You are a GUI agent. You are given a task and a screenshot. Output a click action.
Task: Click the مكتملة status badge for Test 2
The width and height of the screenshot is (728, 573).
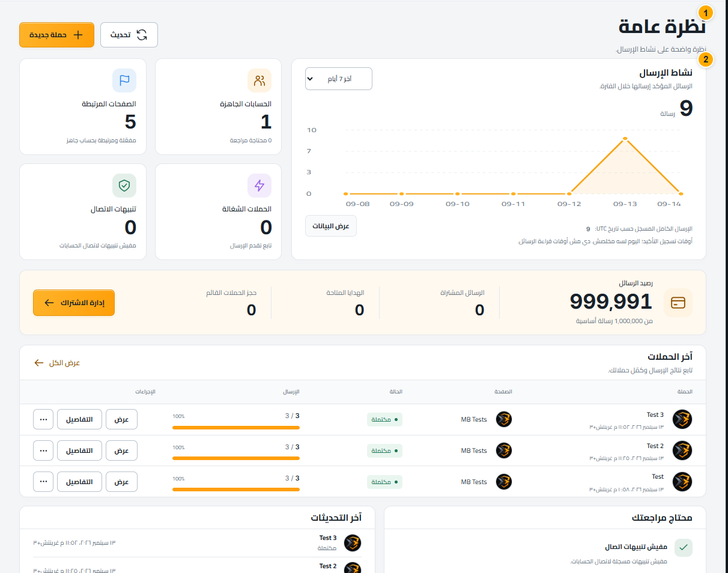(384, 450)
